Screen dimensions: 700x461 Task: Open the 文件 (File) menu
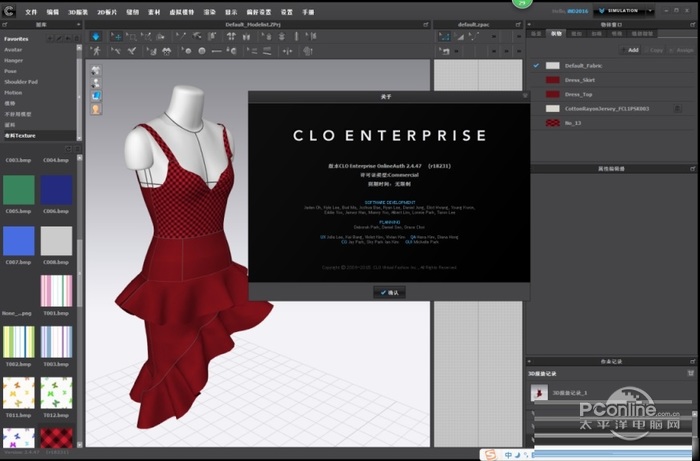click(31, 11)
